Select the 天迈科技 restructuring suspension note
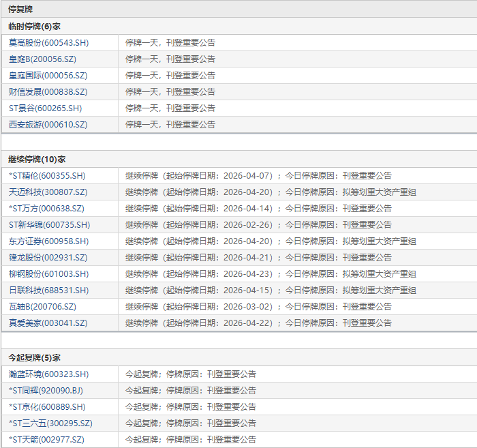The image size is (477, 448). (x=271, y=192)
